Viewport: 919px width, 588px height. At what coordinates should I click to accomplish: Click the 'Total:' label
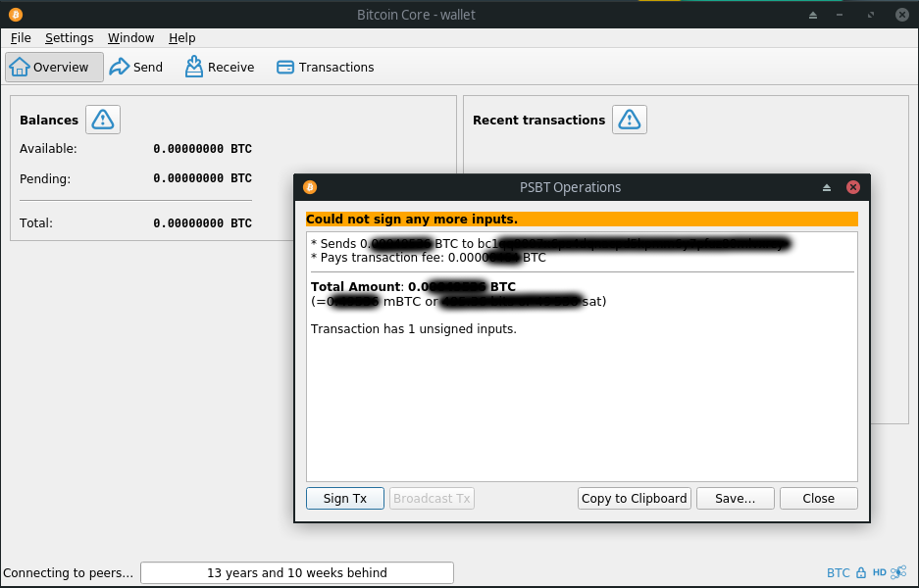click(x=36, y=223)
